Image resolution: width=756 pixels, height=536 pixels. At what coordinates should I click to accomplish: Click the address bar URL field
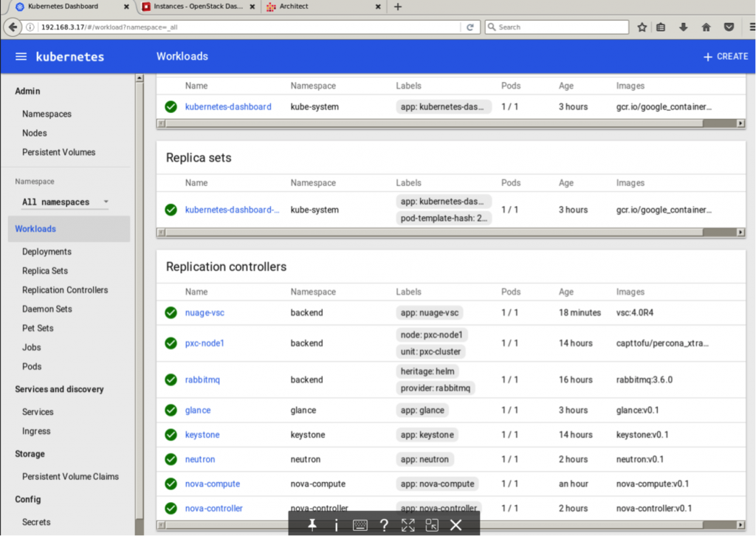248,27
